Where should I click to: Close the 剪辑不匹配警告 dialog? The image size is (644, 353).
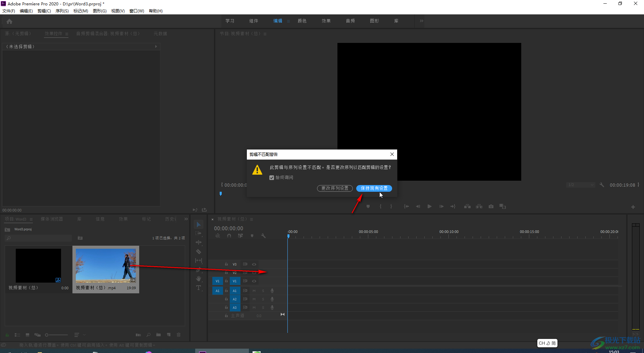(x=392, y=154)
